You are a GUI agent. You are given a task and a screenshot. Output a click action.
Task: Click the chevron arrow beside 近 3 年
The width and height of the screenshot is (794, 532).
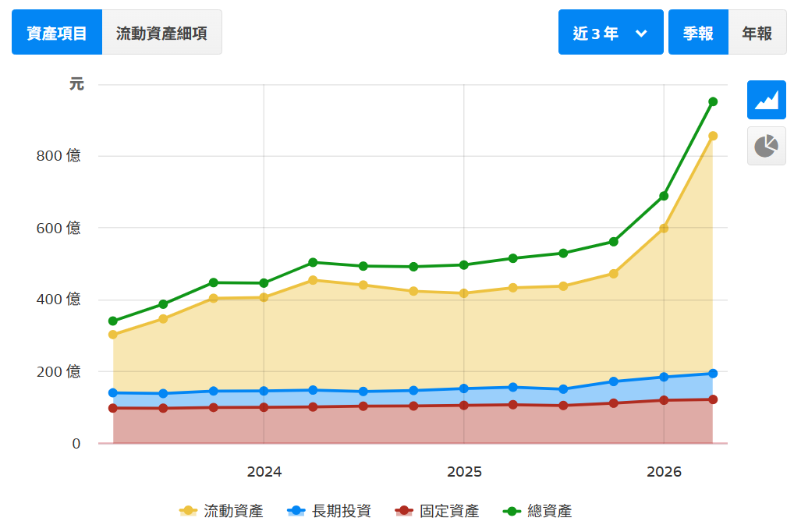[x=641, y=34]
